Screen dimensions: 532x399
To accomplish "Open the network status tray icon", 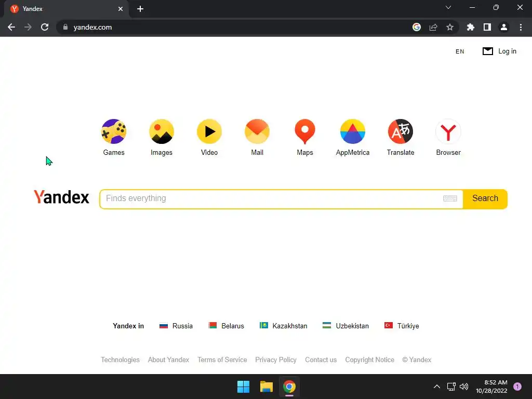I will (451, 387).
